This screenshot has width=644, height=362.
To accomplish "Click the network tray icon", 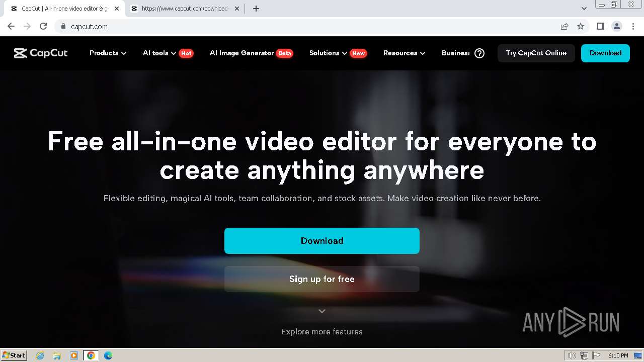I will (585, 355).
